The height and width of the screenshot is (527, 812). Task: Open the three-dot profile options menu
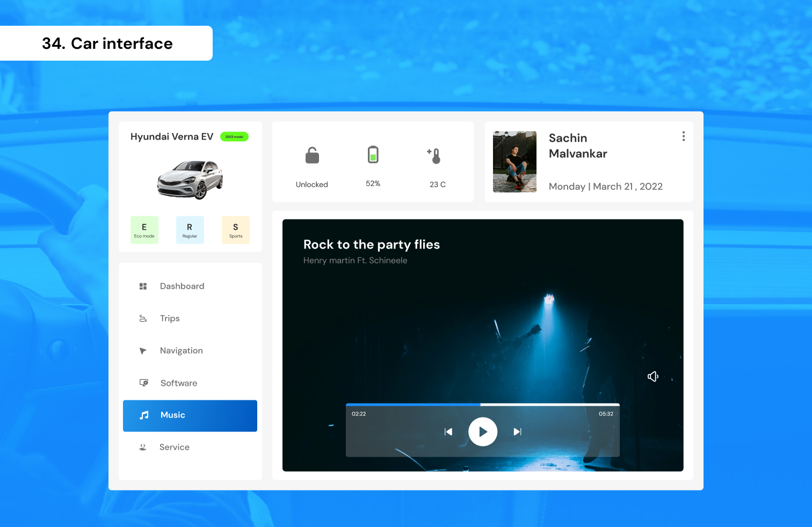click(x=683, y=136)
